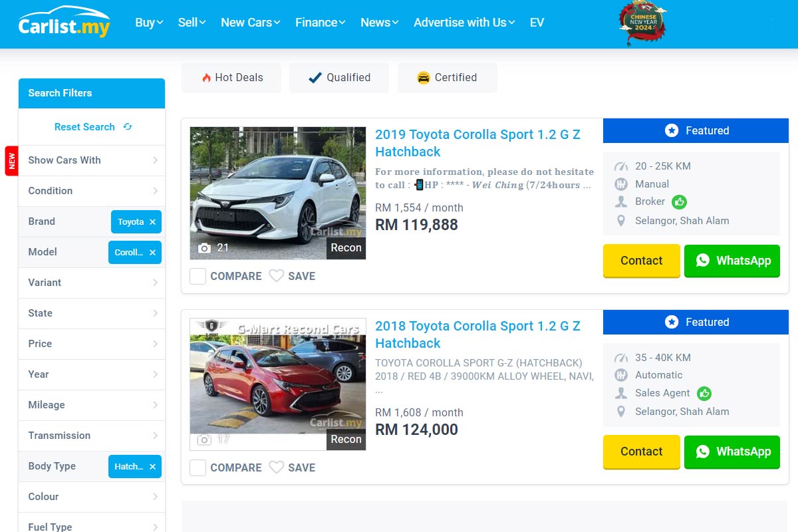Viewport: 798px width, 532px height.
Task: WhatsApp the seller of the red 2018 Corolla
Action: [732, 452]
